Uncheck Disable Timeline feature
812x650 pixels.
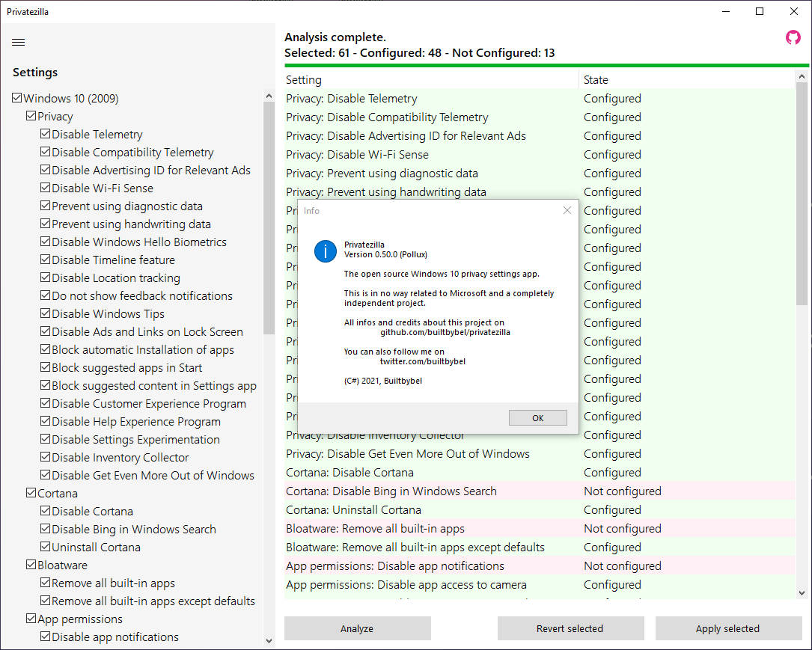click(45, 260)
